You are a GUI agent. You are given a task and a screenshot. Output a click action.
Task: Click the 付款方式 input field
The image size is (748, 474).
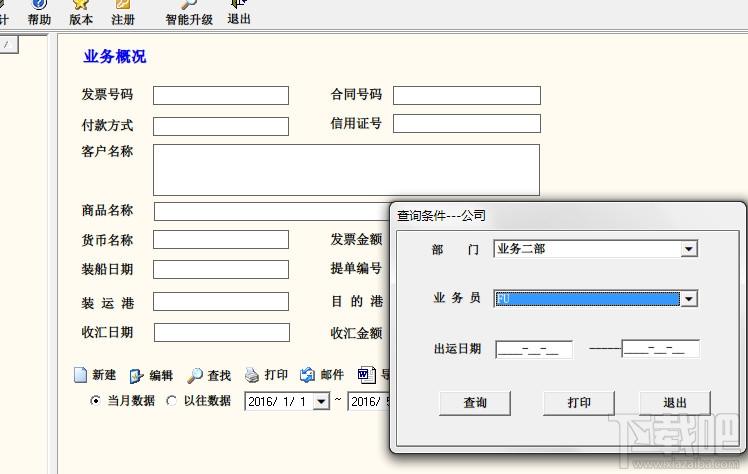click(x=221, y=126)
